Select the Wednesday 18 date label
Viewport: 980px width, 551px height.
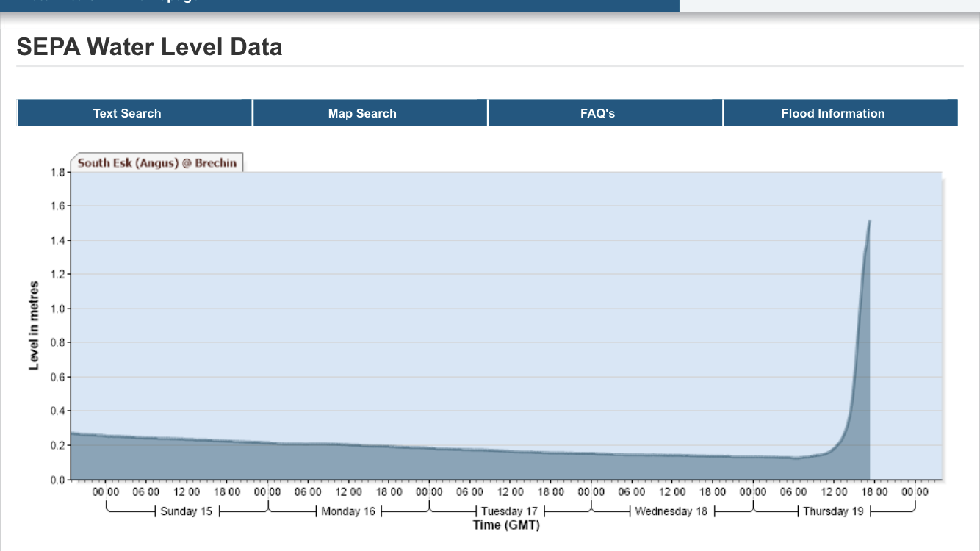(671, 511)
